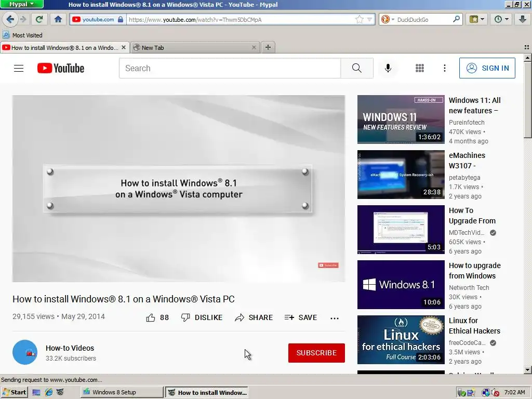
Task: Click the YouTube Search input field
Action: tap(230, 68)
